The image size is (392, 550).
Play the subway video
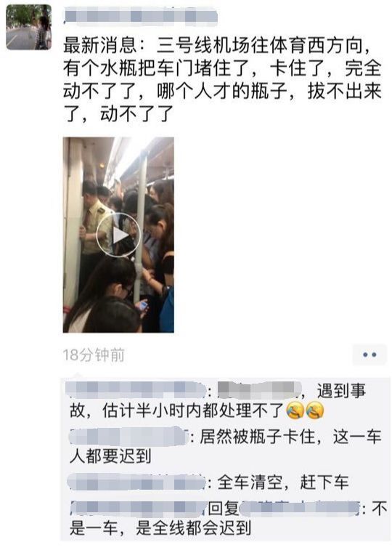pos(118,235)
